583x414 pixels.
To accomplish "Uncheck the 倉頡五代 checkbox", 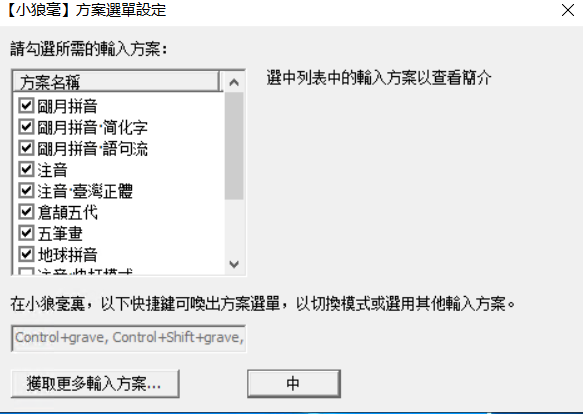I will (x=26, y=212).
